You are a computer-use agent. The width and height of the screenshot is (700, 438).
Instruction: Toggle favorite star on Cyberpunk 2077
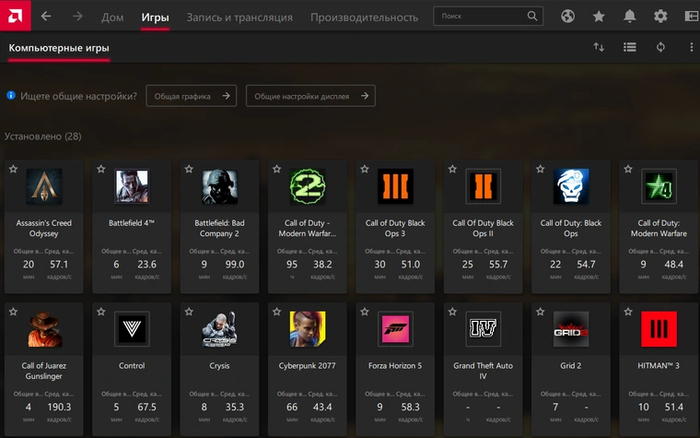278,312
